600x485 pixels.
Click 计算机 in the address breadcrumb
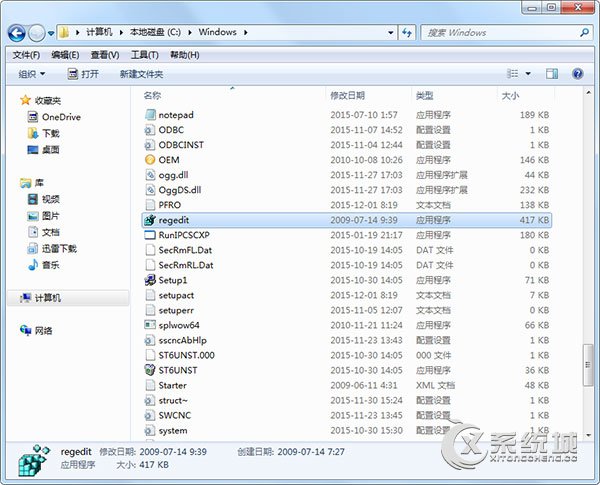(99, 32)
